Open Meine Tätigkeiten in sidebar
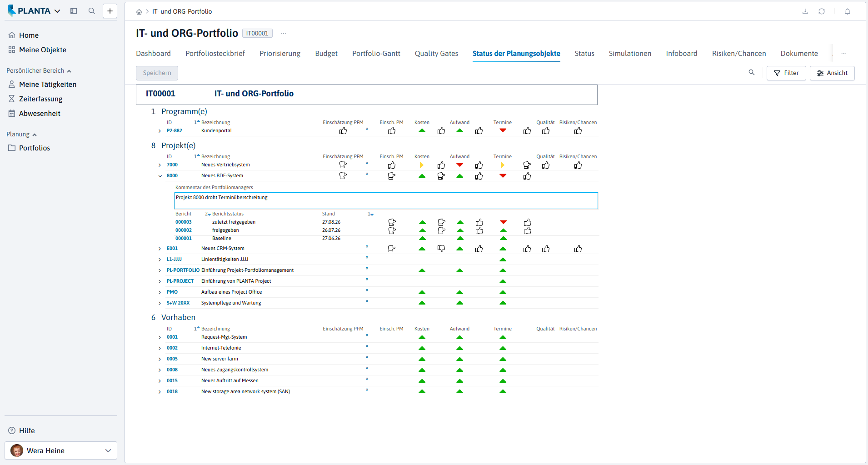Screen dimensions: 868x465 48,84
